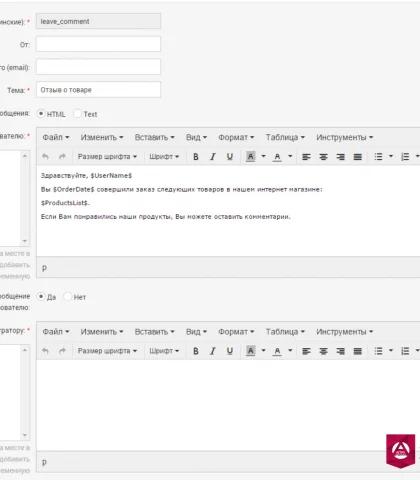
Task: Insert bullet list in the upper editor
Action: (378, 157)
